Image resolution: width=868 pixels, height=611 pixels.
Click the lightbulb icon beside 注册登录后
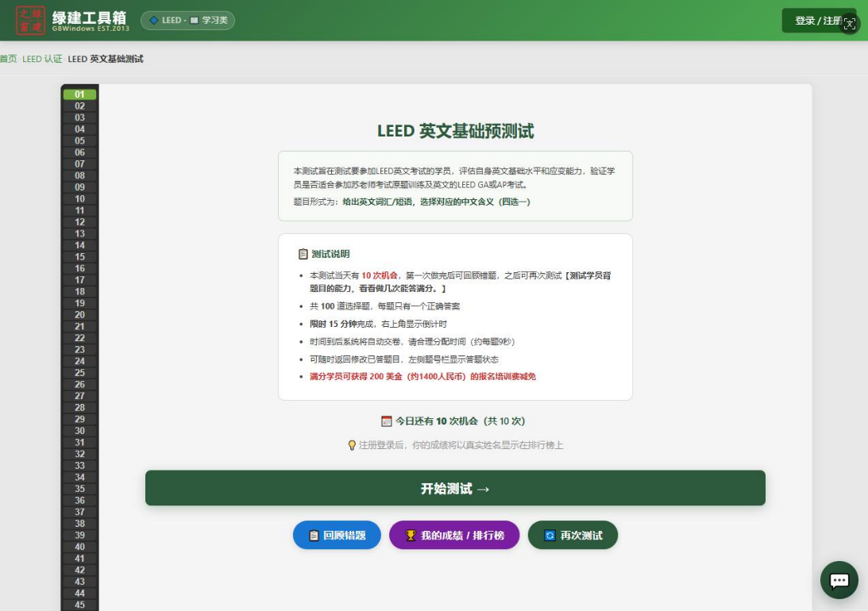click(x=352, y=445)
